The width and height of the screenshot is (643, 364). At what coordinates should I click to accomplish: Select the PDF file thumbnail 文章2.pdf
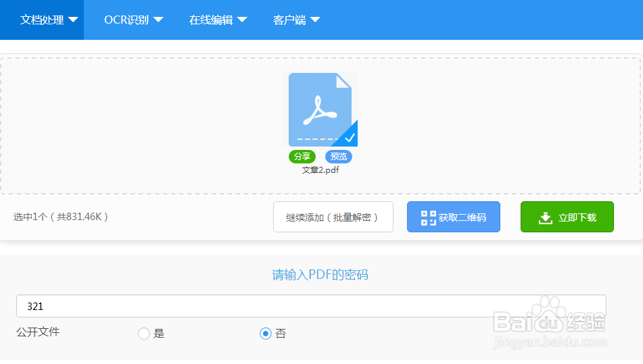(320, 109)
